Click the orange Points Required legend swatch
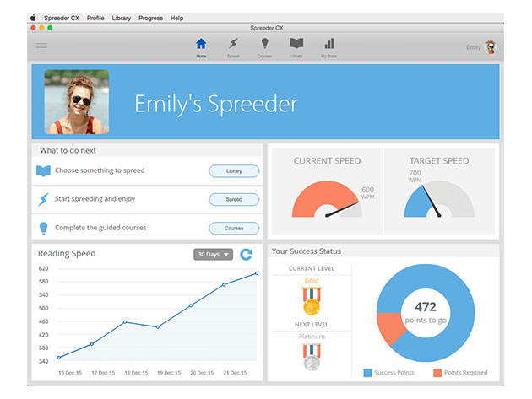This screenshot has height=399, width=532. 437,373
